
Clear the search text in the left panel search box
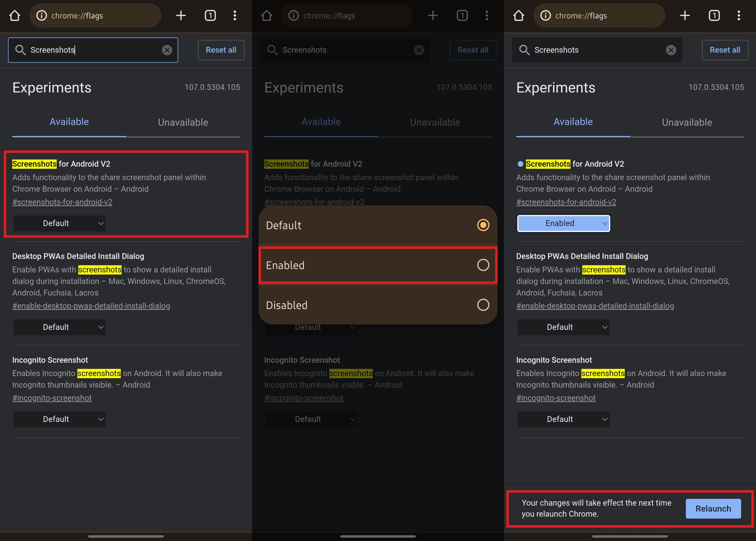[167, 50]
